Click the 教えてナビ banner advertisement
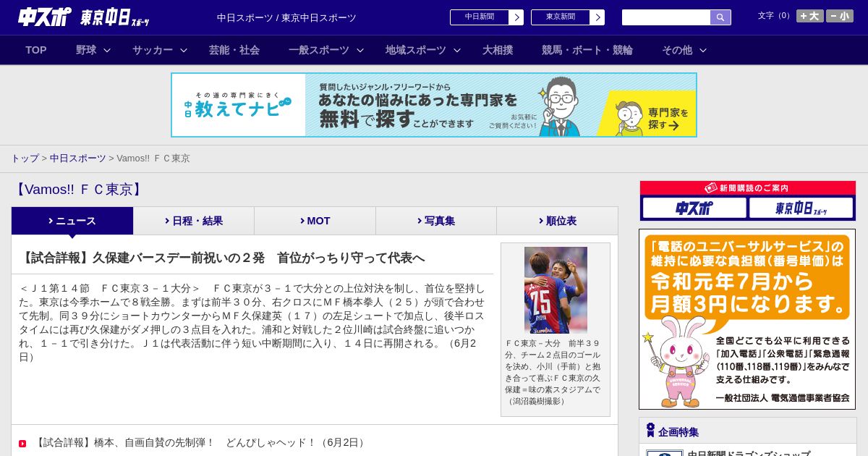868x456 pixels. point(434,105)
